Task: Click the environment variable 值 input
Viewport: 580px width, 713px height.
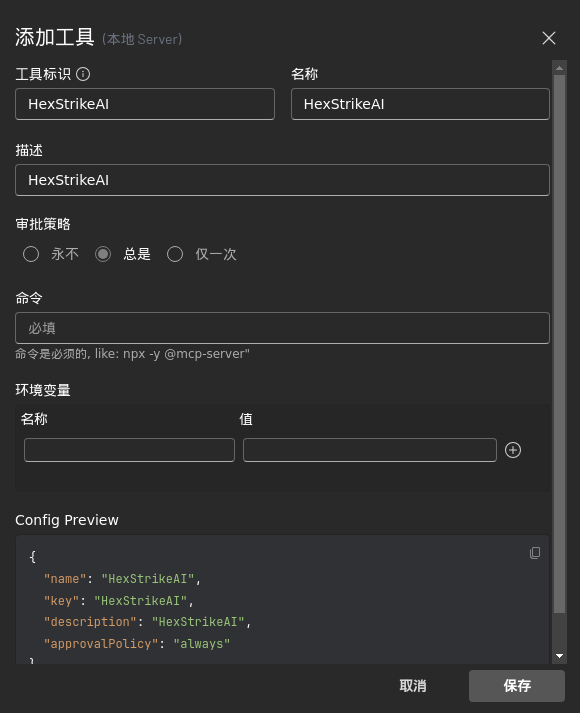Action: point(370,450)
